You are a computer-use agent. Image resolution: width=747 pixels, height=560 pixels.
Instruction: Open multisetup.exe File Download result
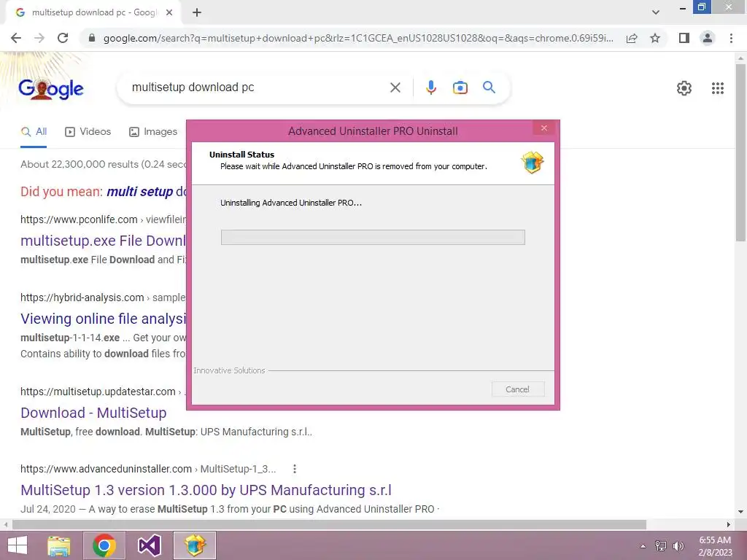pos(103,241)
